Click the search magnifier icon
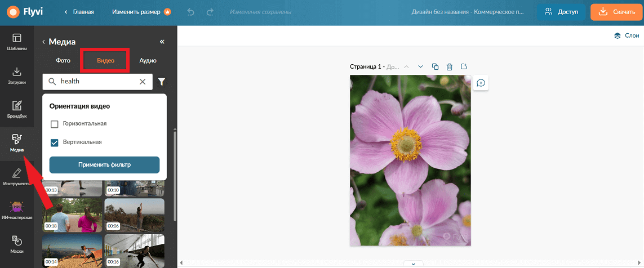Viewport: 644px width, 268px height. (52, 82)
